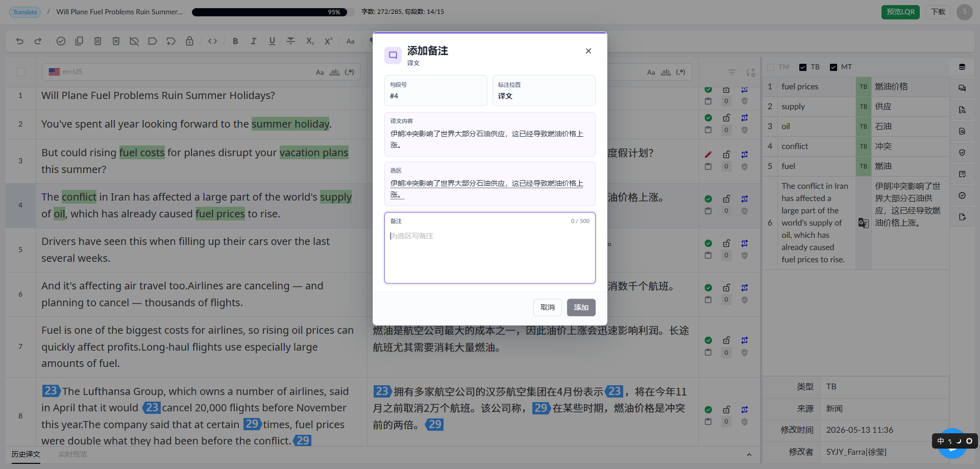The width and height of the screenshot is (980, 469).
Task: Toggle the lock icon for segment 5
Action: pyautogui.click(x=726, y=243)
